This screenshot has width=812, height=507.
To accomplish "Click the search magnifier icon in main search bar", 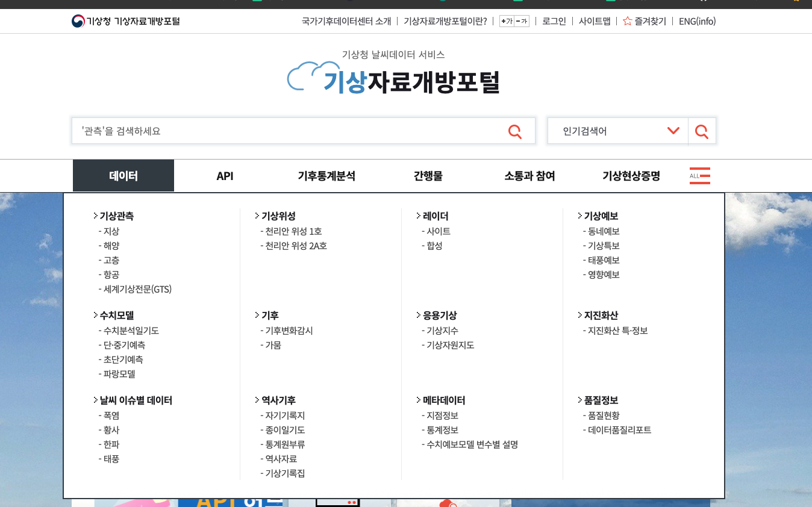I will 514,131.
